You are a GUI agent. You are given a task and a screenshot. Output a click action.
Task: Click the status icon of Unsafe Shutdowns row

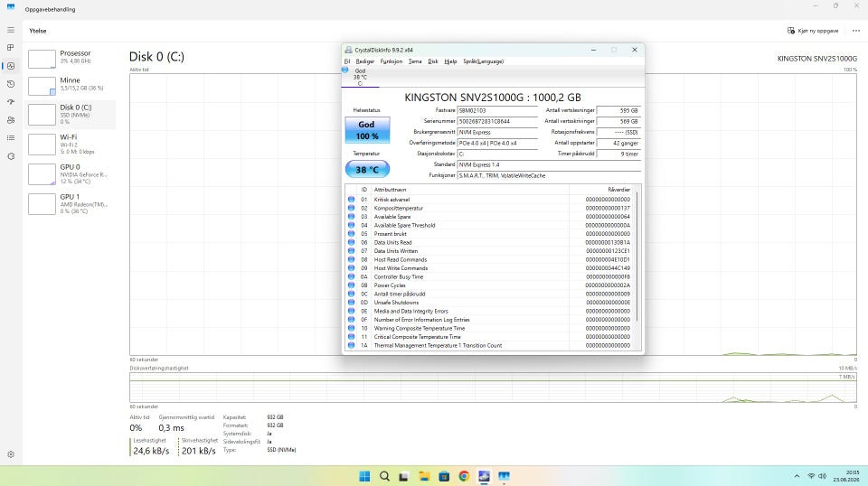(x=351, y=303)
